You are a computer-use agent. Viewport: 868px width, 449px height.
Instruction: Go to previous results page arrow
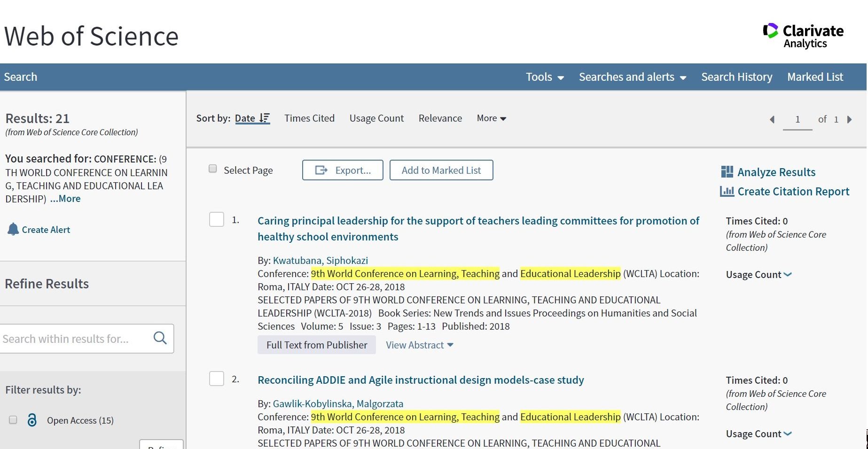tap(772, 119)
